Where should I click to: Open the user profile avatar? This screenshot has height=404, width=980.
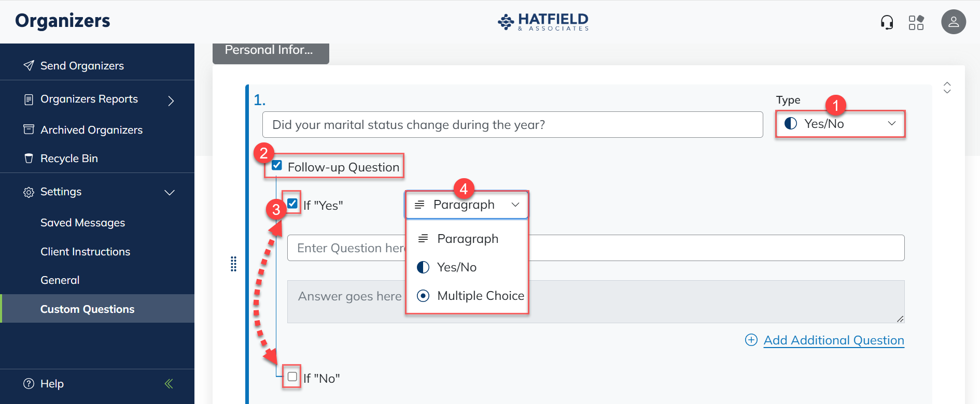(954, 22)
